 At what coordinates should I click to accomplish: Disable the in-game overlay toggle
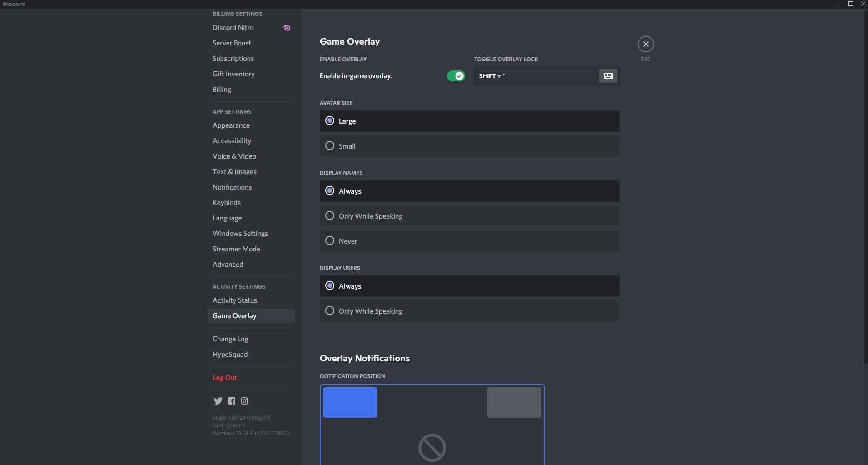click(456, 76)
